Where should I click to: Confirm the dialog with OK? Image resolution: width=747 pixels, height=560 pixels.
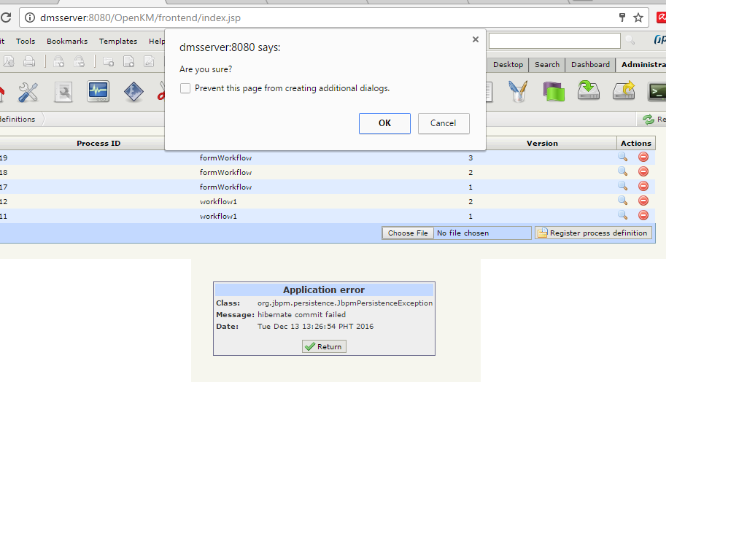[384, 123]
